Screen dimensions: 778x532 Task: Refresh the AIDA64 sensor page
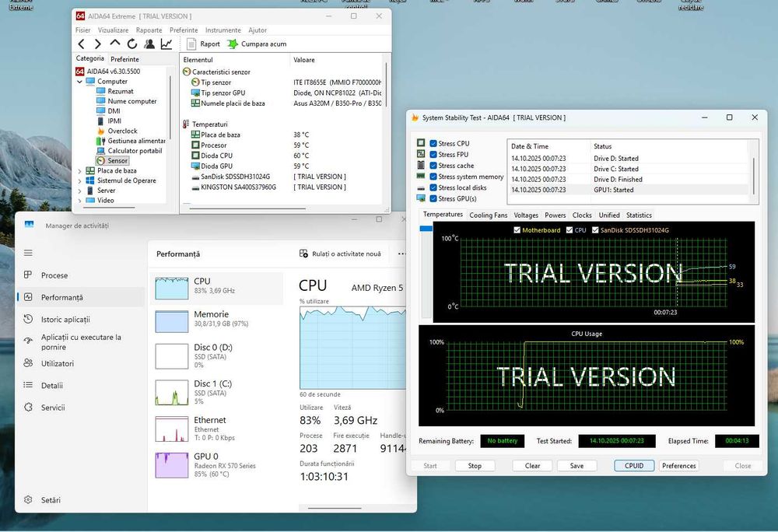(131, 44)
